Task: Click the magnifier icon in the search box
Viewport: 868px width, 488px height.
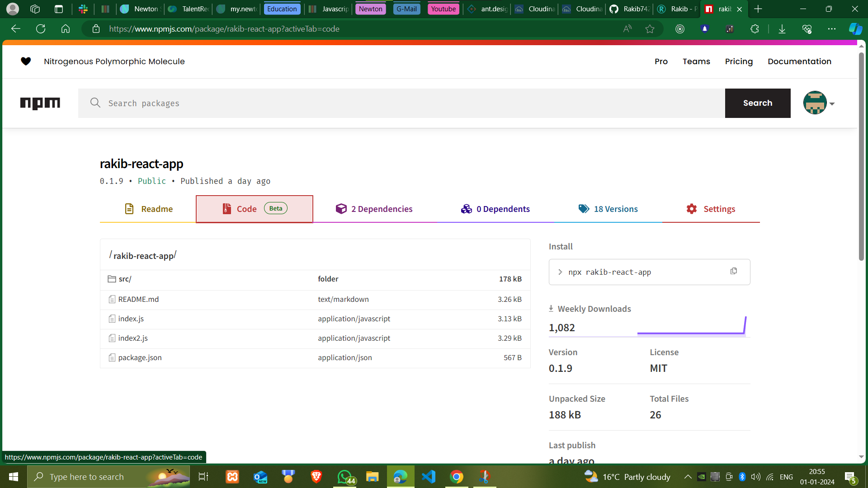Action: point(95,103)
